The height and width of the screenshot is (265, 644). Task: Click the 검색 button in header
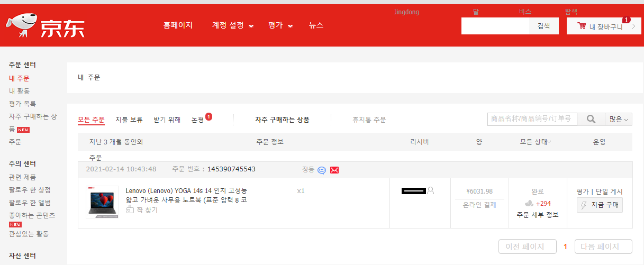pyautogui.click(x=543, y=26)
